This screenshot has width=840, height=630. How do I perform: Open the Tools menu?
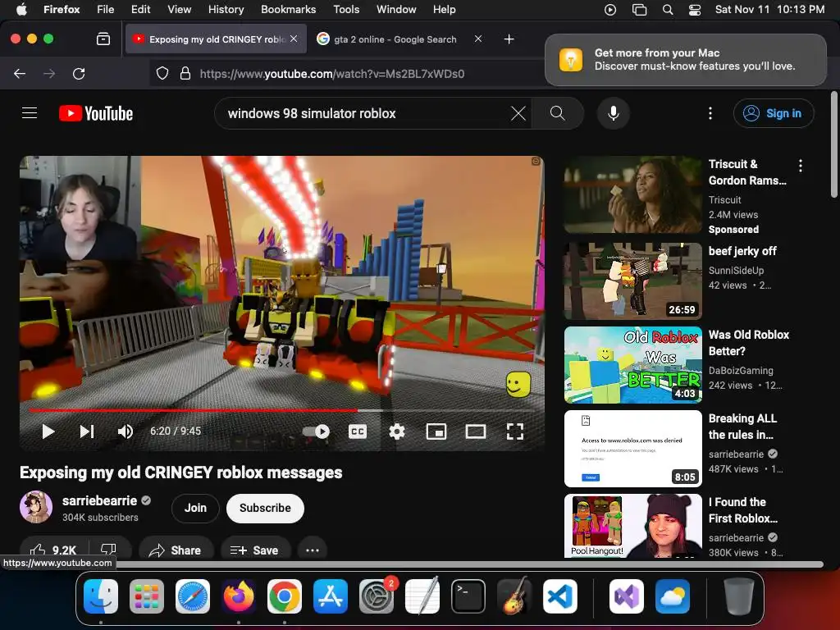tap(346, 9)
